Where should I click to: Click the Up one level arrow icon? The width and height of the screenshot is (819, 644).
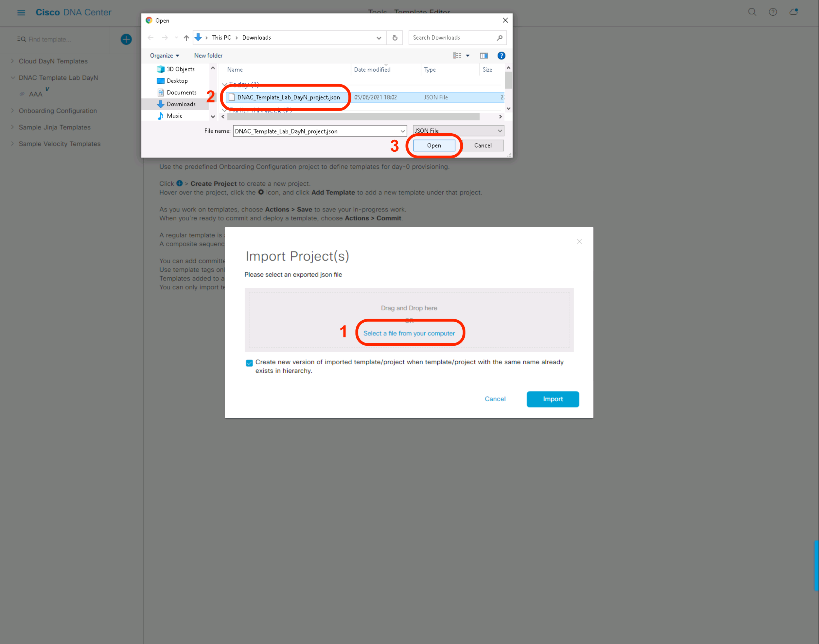(186, 38)
